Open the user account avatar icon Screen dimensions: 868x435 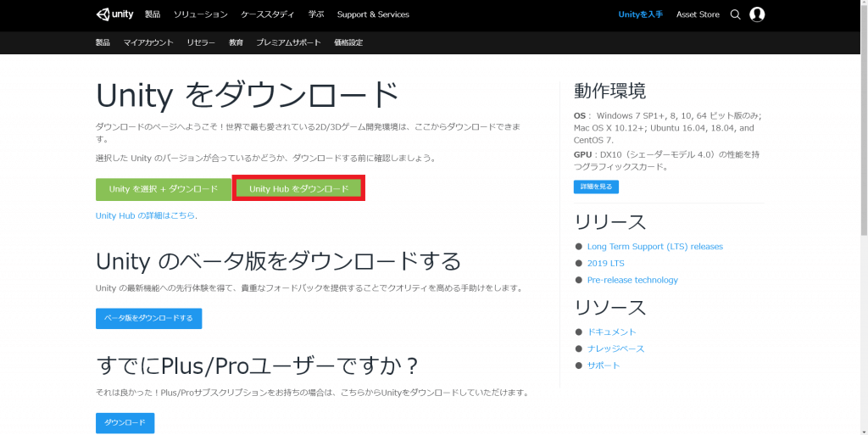click(757, 14)
